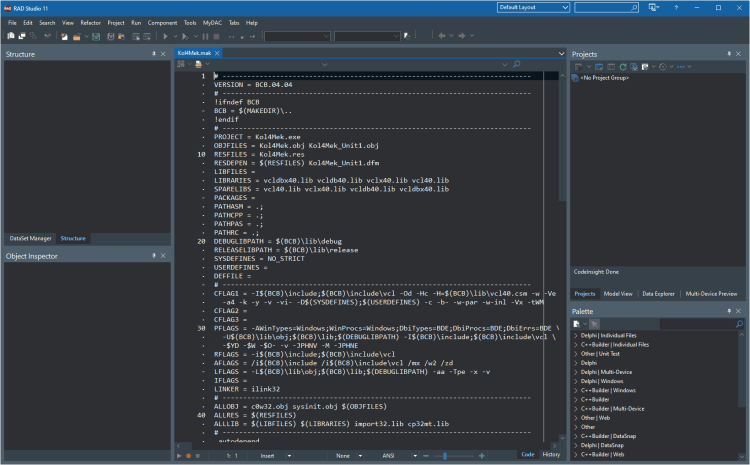
Task: Click the Forward navigation arrow icon
Action: (x=462, y=36)
